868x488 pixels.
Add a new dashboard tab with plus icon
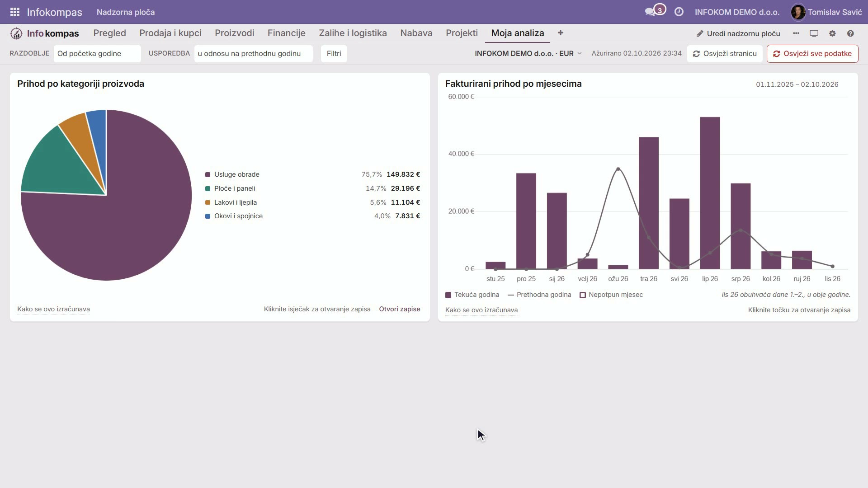[560, 33]
